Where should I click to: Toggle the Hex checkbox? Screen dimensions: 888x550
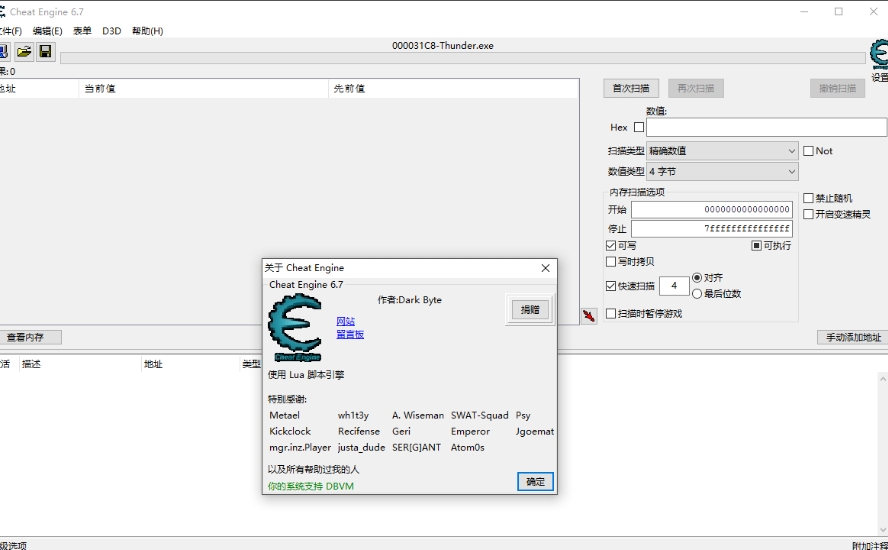[639, 127]
